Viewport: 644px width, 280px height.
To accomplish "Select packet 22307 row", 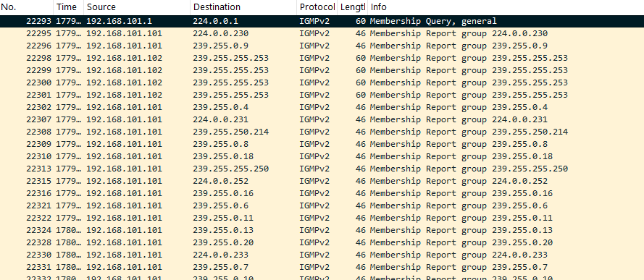I will [322, 119].
